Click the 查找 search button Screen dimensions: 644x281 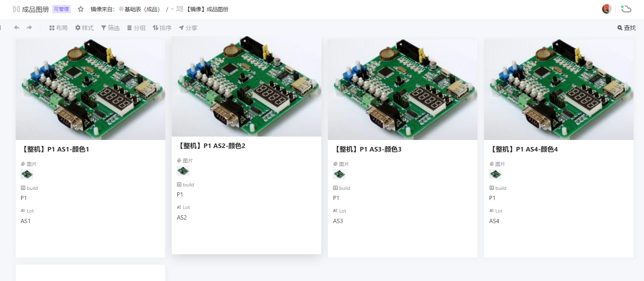[627, 28]
